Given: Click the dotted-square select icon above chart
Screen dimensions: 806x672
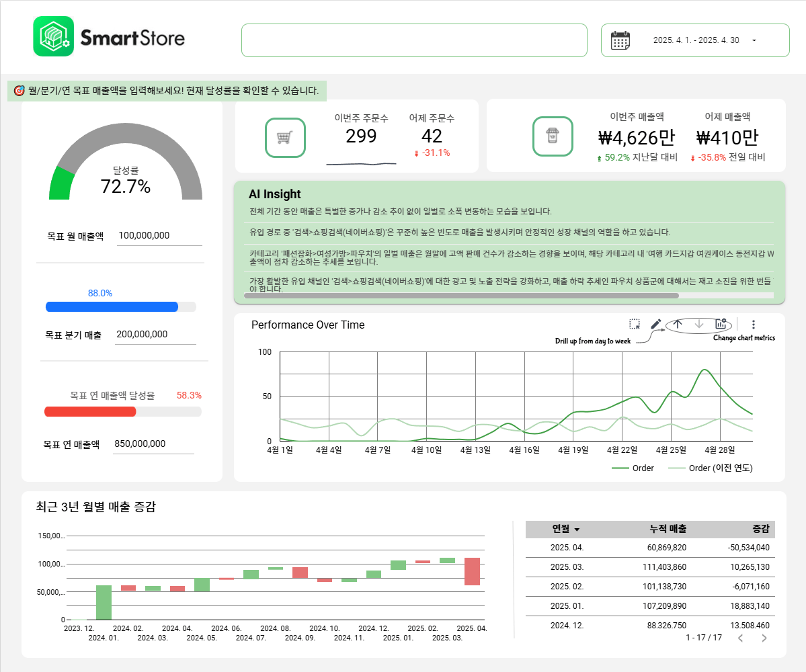Looking at the screenshot, I should [634, 325].
